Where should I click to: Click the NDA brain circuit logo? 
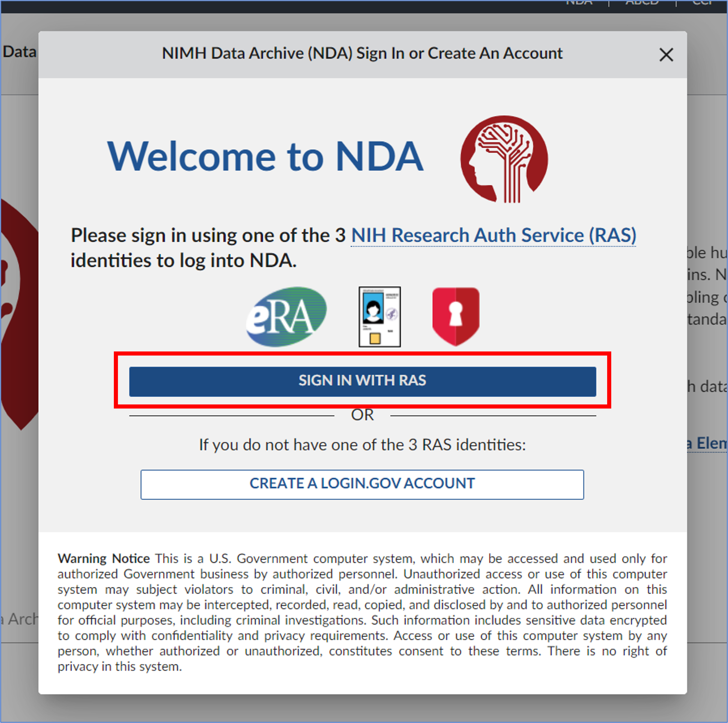point(504,158)
